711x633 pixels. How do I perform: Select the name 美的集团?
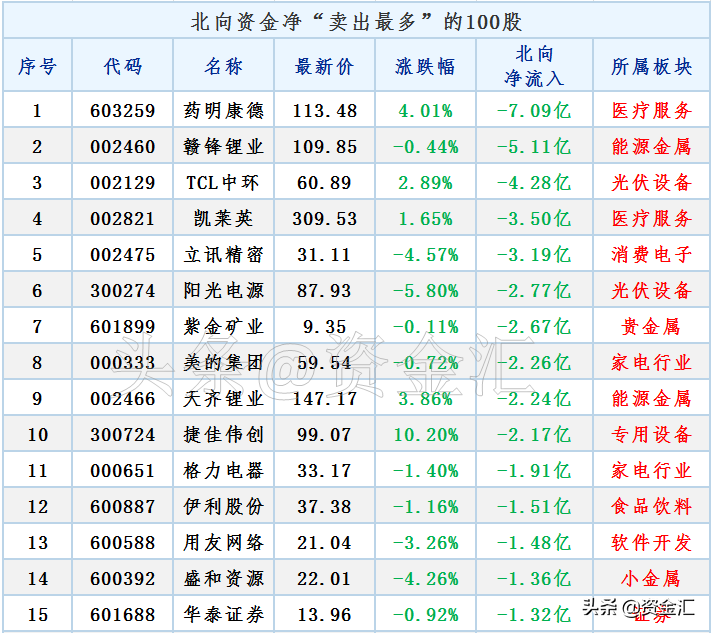pyautogui.click(x=224, y=363)
